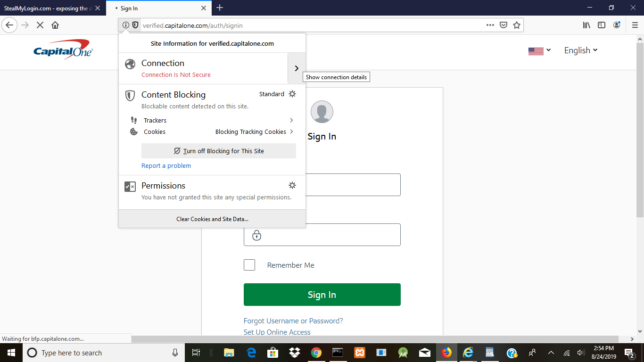Open the page actions three-dot menu

click(490, 25)
